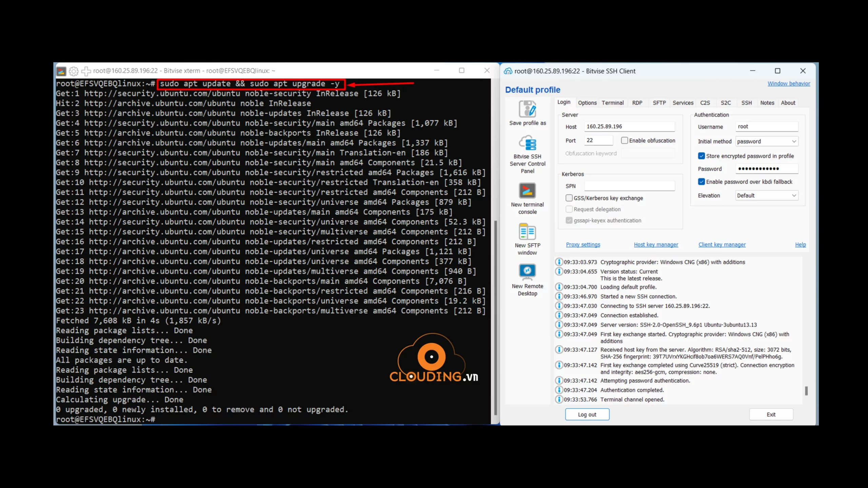Click info icon beside Loading default profile

click(x=559, y=287)
